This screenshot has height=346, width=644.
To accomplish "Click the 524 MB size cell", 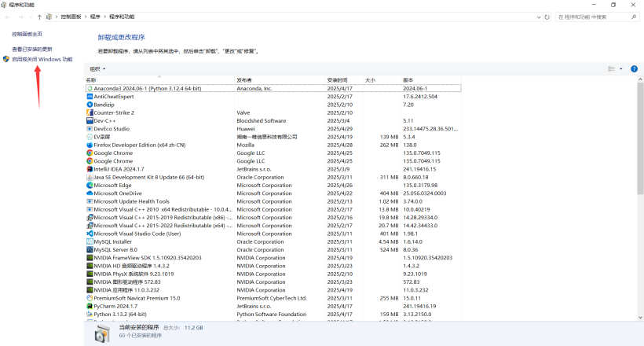I will click(x=390, y=250).
